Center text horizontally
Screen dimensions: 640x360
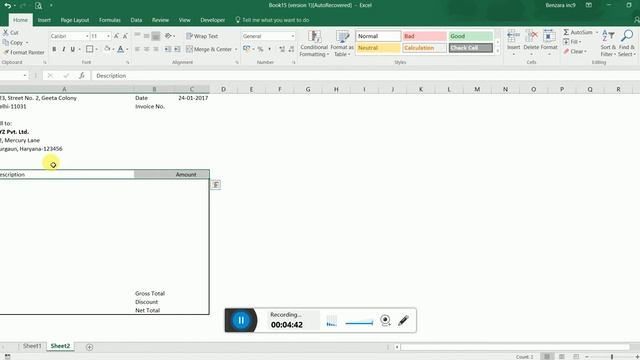coord(147,49)
